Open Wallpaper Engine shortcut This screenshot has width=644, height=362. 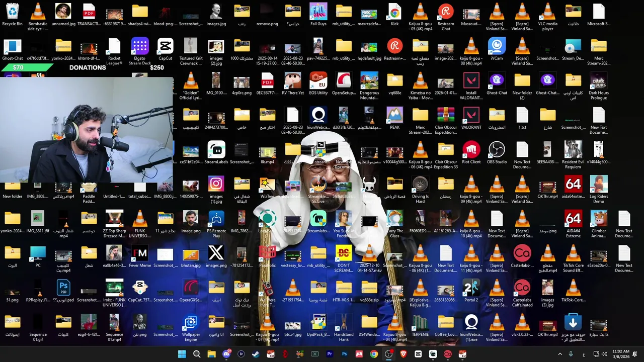click(x=191, y=328)
